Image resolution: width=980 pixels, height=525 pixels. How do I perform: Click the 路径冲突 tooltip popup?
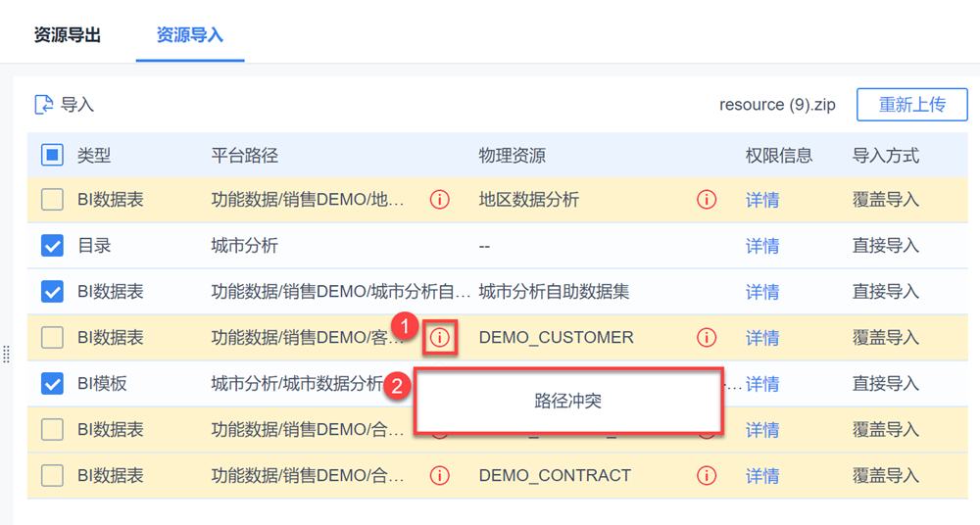point(567,402)
